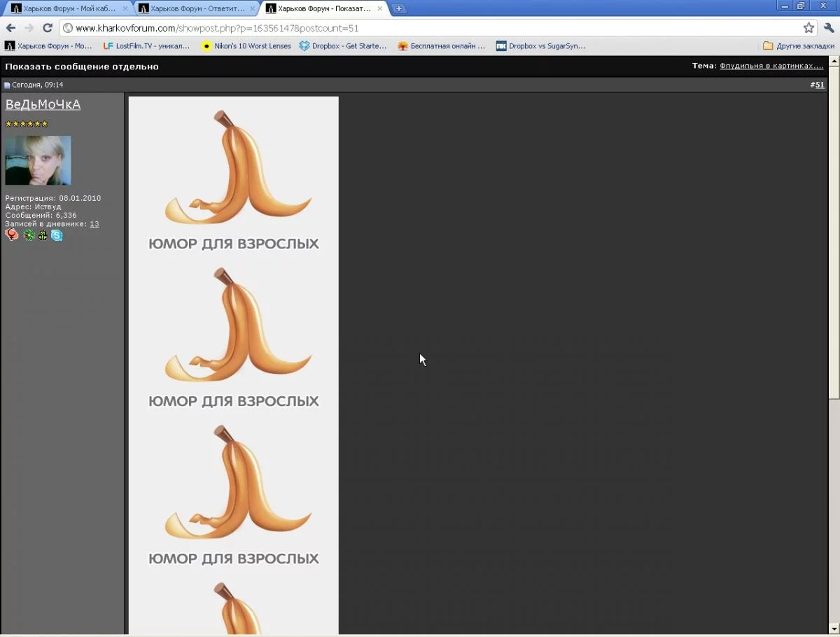Click the Skype icon under user info
Screen dimensions: 840x637
click(x=57, y=235)
